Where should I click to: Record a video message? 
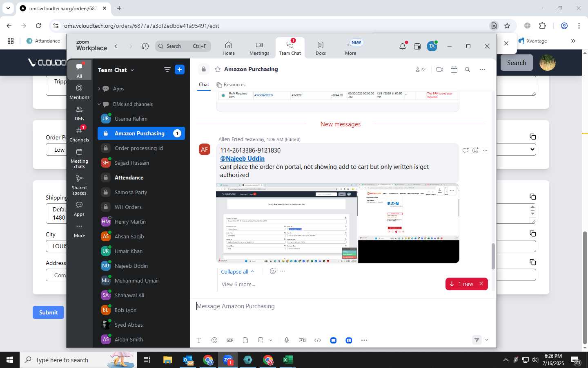(302, 340)
